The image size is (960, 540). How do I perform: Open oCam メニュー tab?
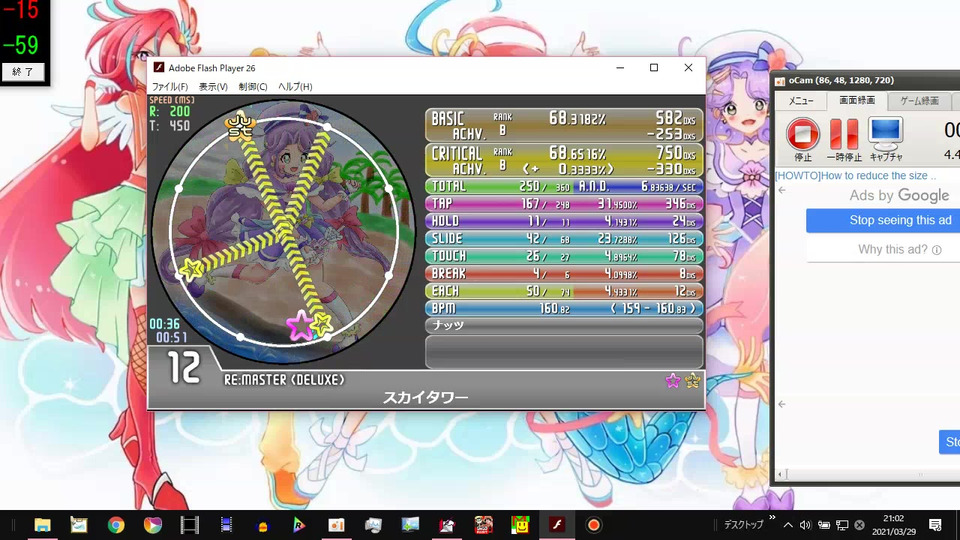click(x=801, y=101)
